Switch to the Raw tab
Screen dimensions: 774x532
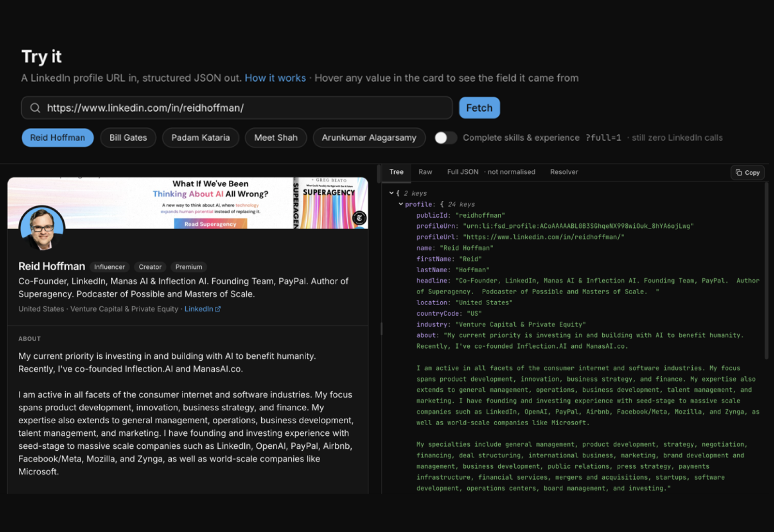[425, 172]
